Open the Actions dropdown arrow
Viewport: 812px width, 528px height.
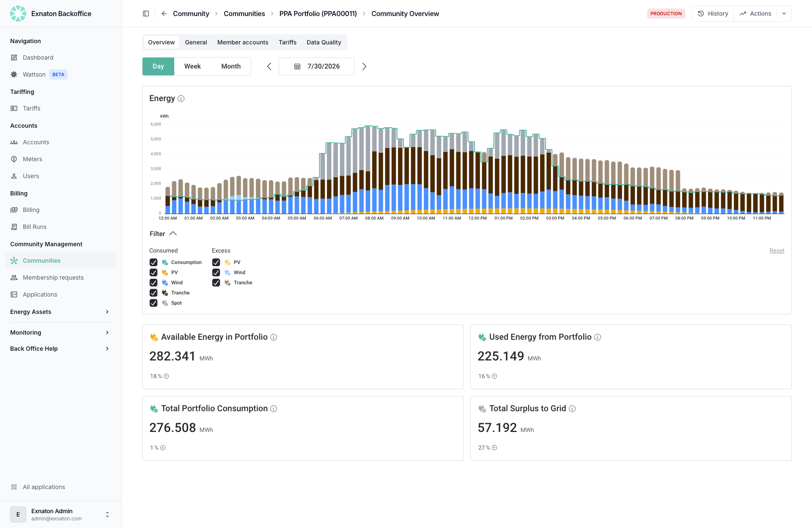pos(784,14)
